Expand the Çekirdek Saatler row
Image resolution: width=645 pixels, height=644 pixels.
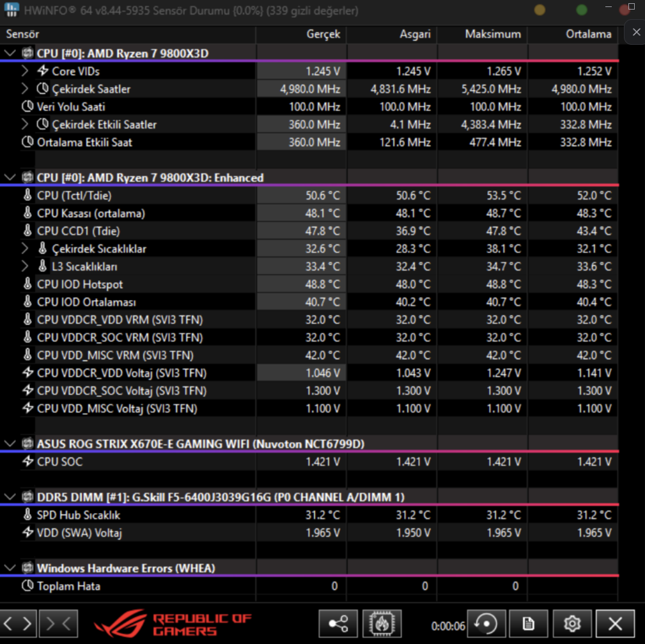[25, 88]
